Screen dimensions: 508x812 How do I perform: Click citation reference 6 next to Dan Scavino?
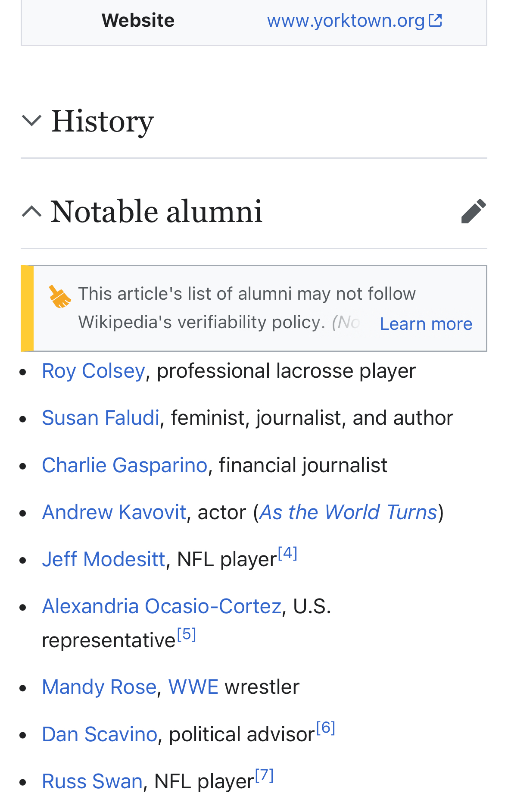(325, 728)
